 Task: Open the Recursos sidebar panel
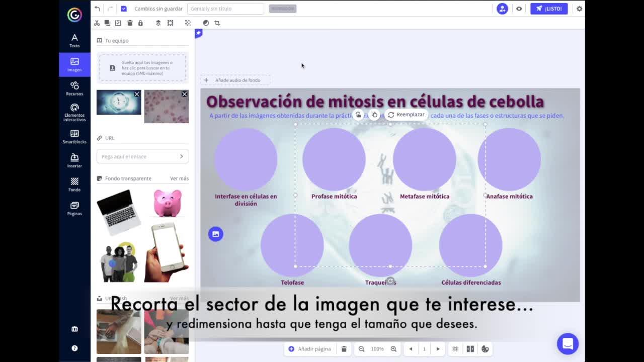click(x=74, y=88)
